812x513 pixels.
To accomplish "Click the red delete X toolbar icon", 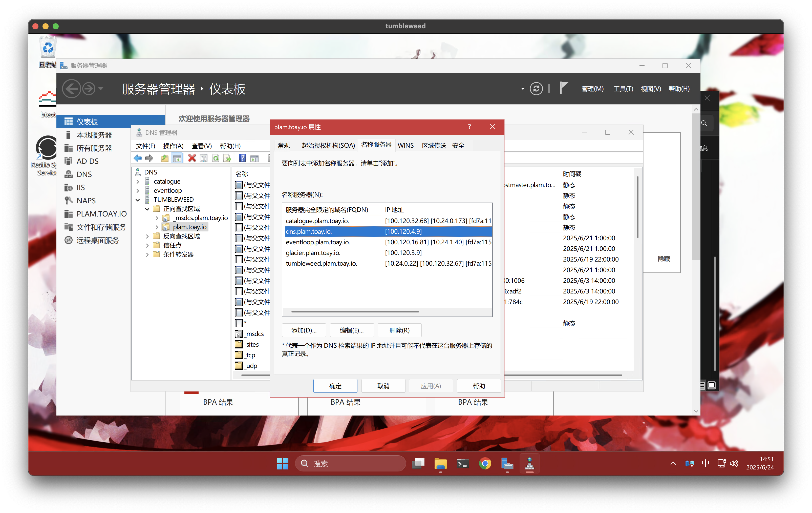I will tap(192, 158).
